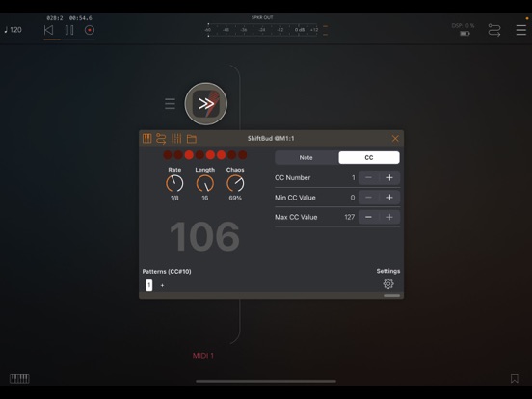This screenshot has width=532, height=399.
Task: Toggle the fourth step dot
Action: tap(199, 155)
